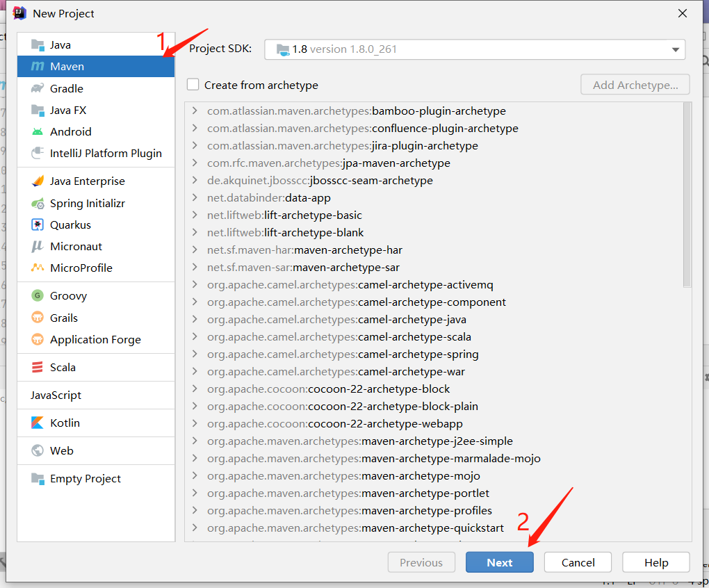This screenshot has width=709, height=588.
Task: Click the Web globe icon
Action: 38,450
